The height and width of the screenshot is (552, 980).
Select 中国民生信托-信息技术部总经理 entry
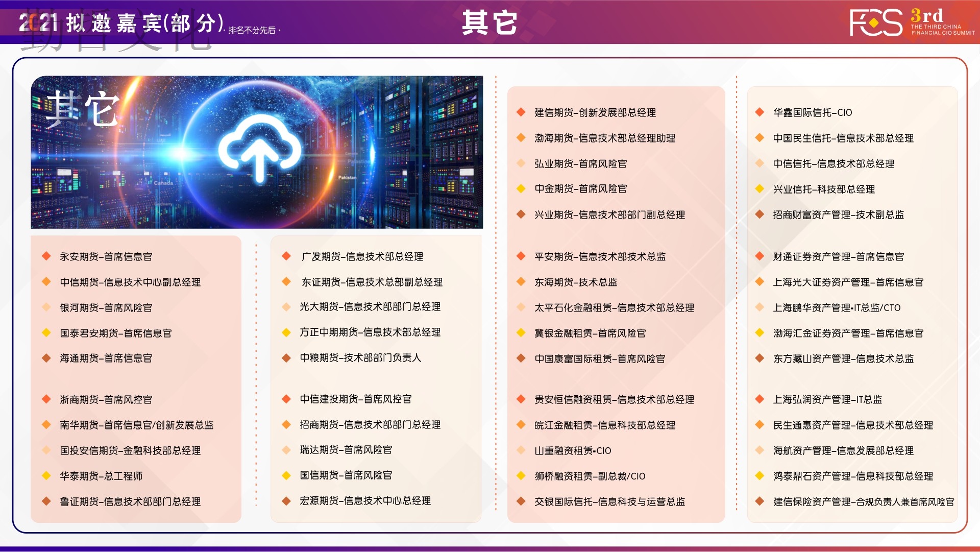(x=844, y=138)
